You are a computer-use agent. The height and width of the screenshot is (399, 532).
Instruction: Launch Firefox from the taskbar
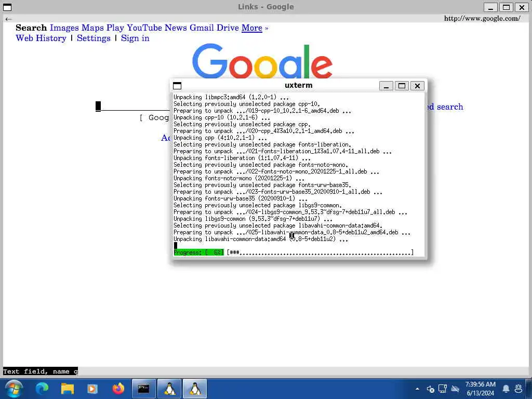(x=118, y=389)
